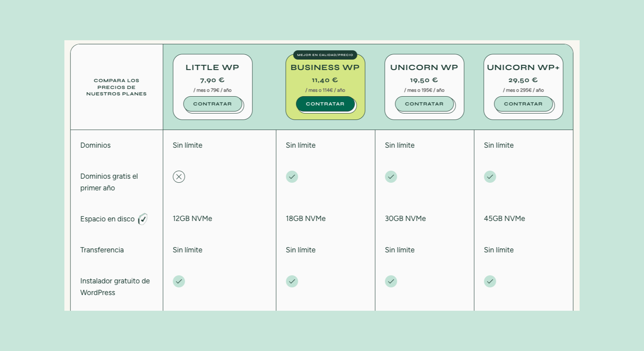Click Contratar under Unicorn WP+ plan

pos(523,104)
